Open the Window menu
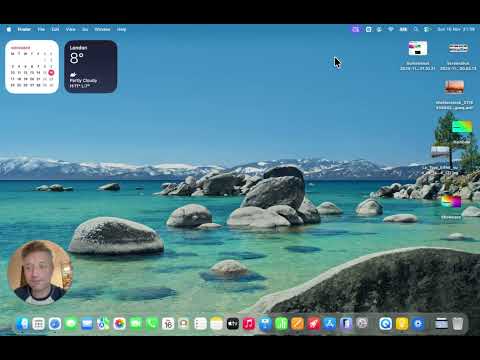This screenshot has height=360, width=480. [x=102, y=29]
